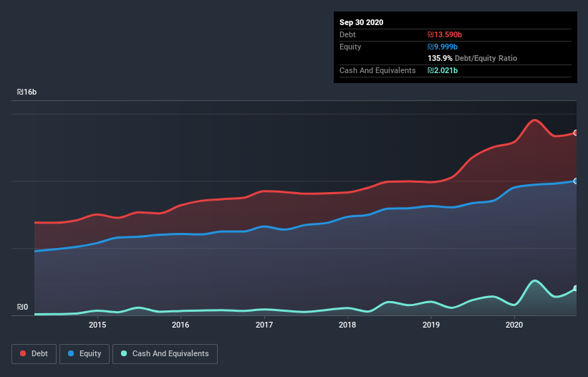Click Cash And Equivalents label in tooltip
The width and height of the screenshot is (588, 377).
[x=377, y=70]
